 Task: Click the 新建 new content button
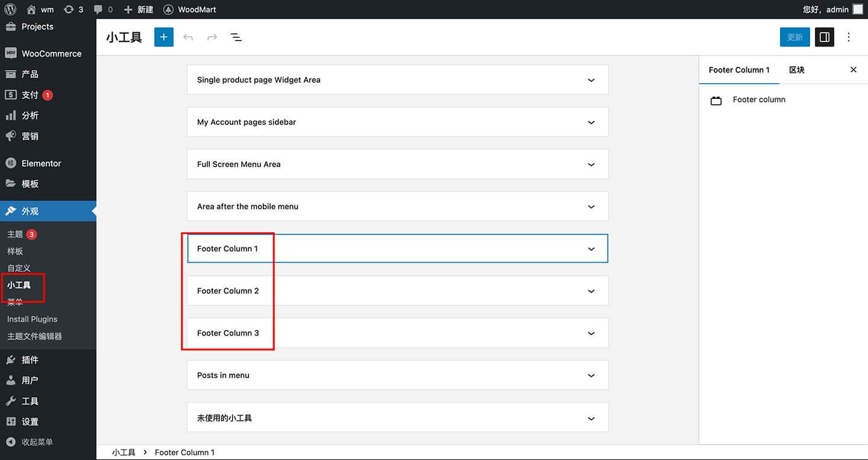click(139, 9)
